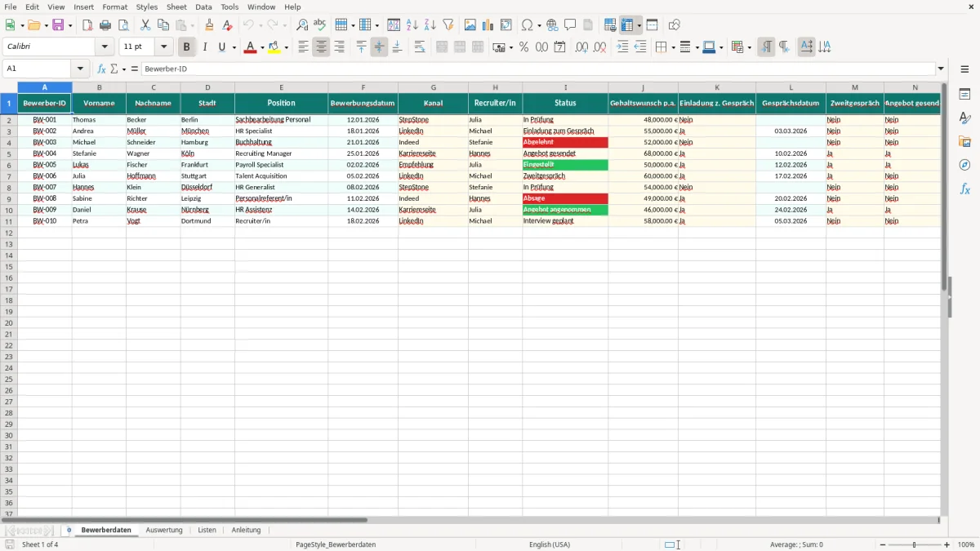Image resolution: width=980 pixels, height=551 pixels.
Task: Click the Spelling check abc icon
Action: [320, 25]
